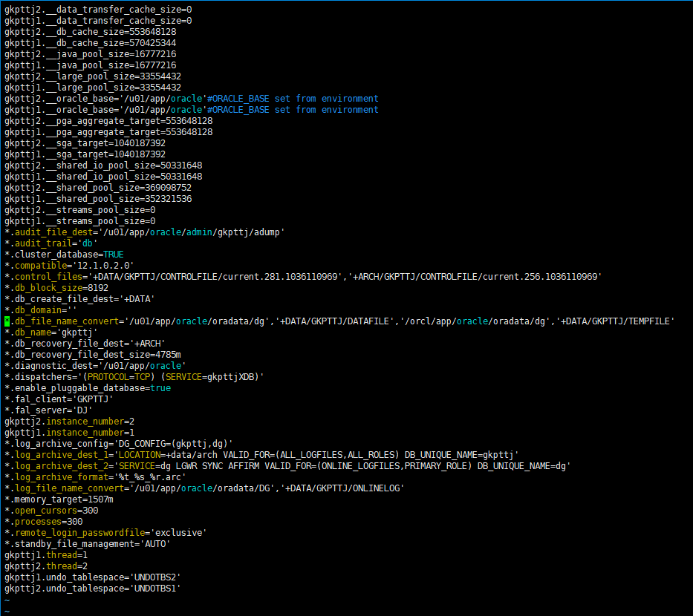The image size is (693, 616).
Task: Click the audit_trail='db' parameter line
Action: click(51, 243)
